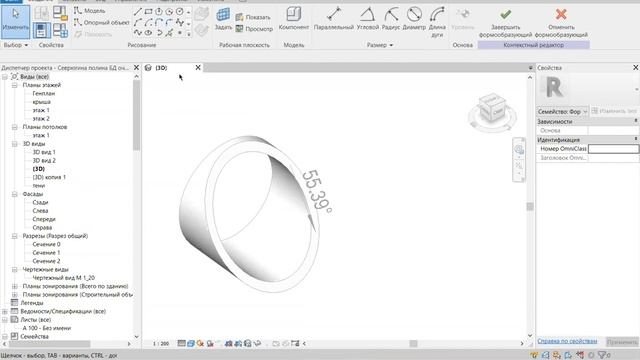Click the 1 : 200 view scale
Image resolution: width=640 pixels, height=360 pixels.
coord(161,344)
